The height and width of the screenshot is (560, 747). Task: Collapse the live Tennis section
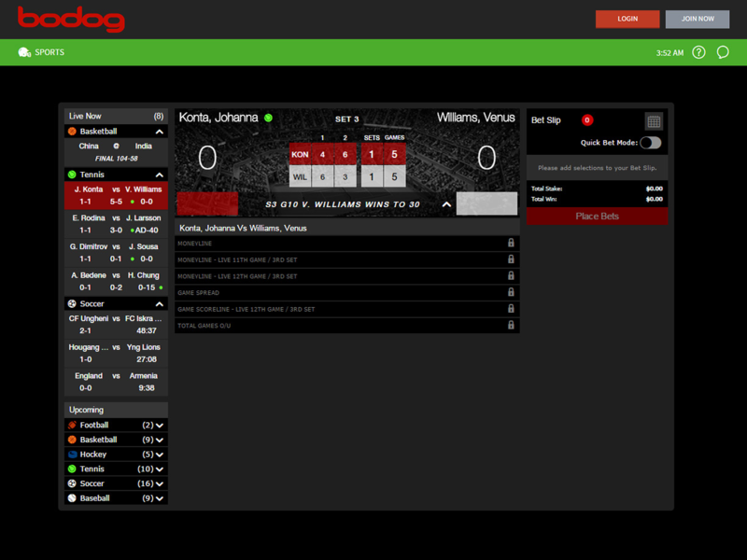160,175
